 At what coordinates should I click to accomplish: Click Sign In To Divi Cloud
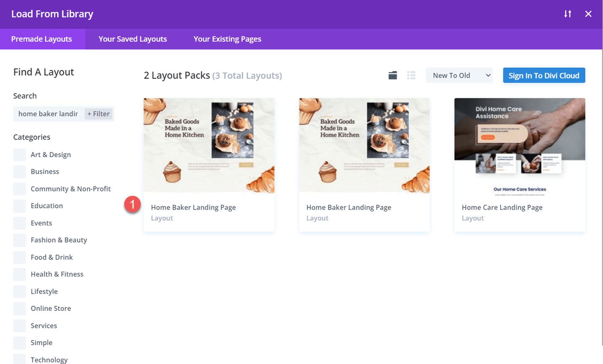point(544,75)
